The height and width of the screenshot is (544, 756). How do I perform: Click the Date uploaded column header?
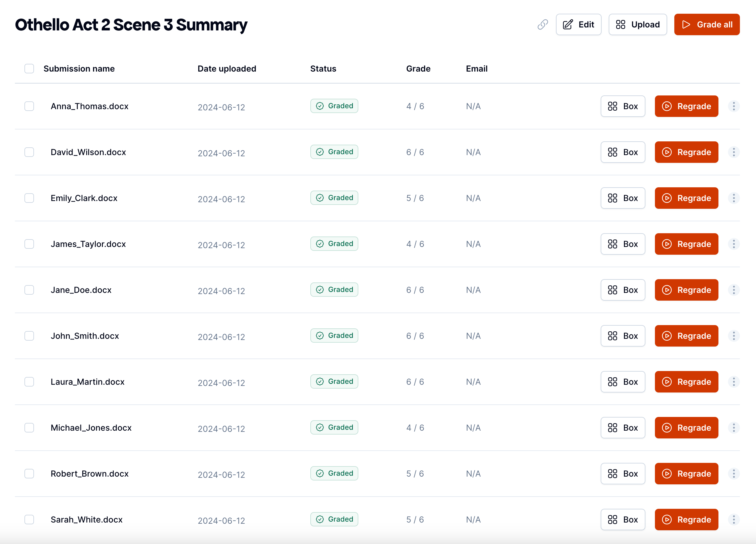(227, 69)
